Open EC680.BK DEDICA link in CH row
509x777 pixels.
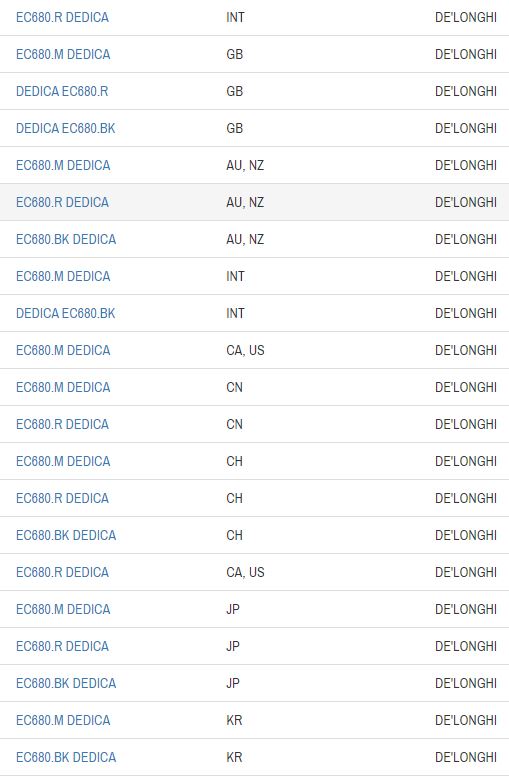tap(66, 535)
